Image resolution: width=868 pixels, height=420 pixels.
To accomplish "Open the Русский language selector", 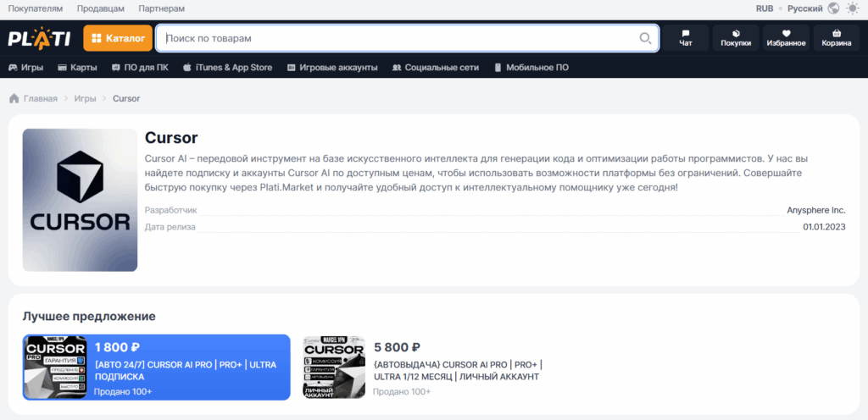I will [x=805, y=8].
